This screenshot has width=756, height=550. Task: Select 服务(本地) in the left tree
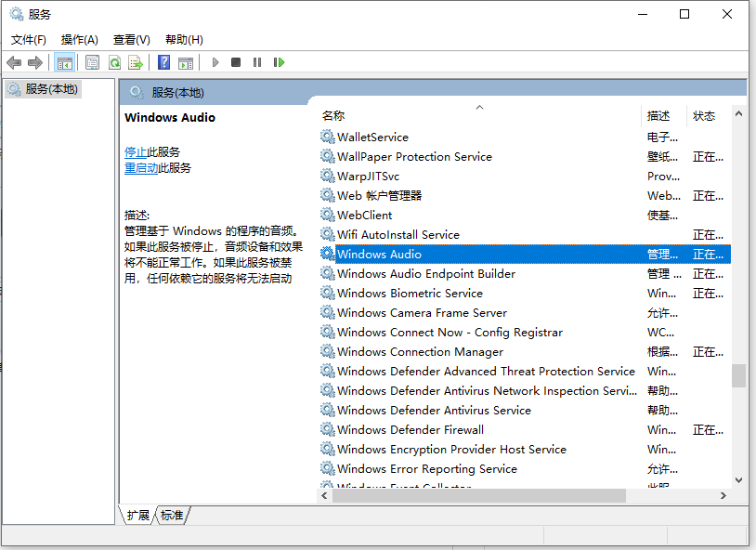[52, 89]
